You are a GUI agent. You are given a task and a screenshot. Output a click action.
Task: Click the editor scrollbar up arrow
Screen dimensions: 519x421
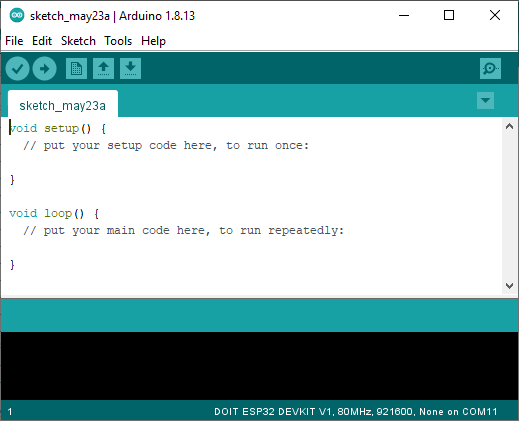click(x=509, y=126)
